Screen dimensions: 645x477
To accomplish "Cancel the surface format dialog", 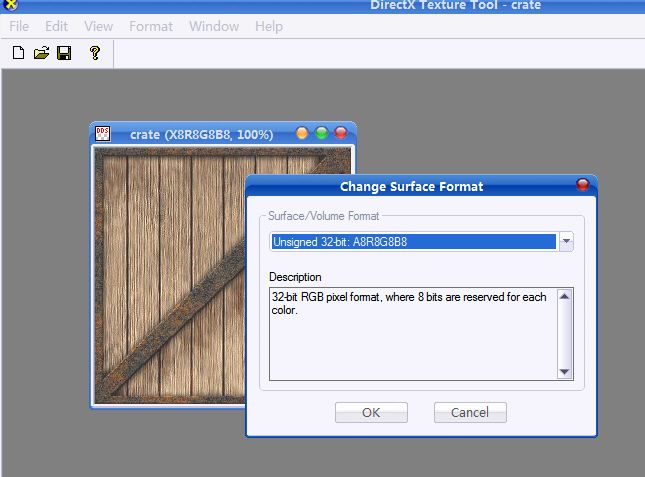I will 470,412.
